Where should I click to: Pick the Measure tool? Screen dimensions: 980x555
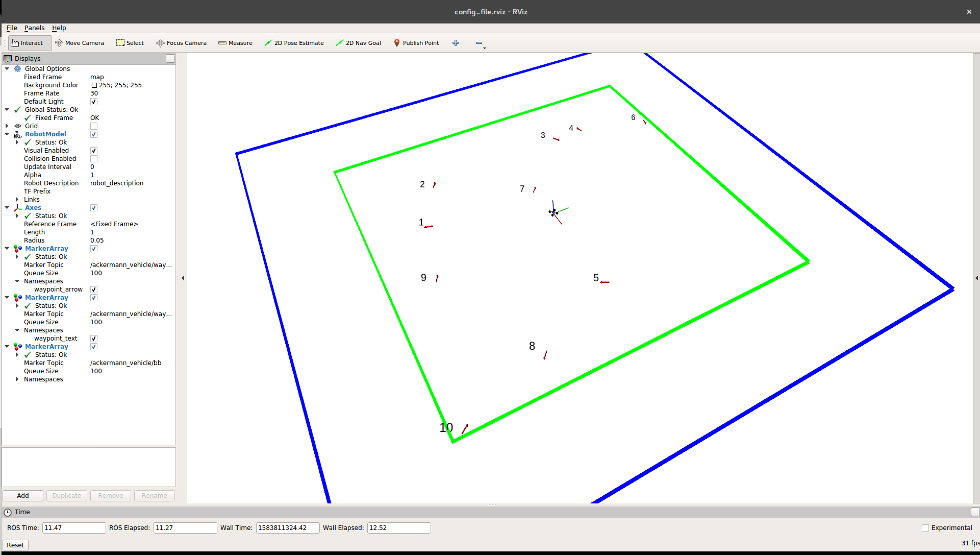(235, 43)
